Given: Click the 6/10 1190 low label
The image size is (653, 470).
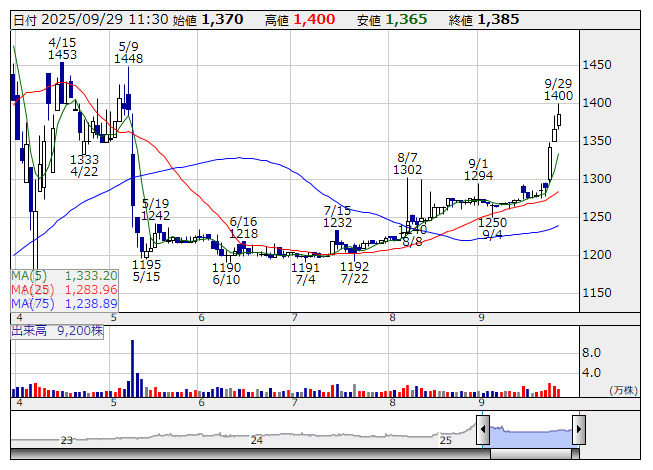Looking at the screenshot, I should (x=226, y=274).
